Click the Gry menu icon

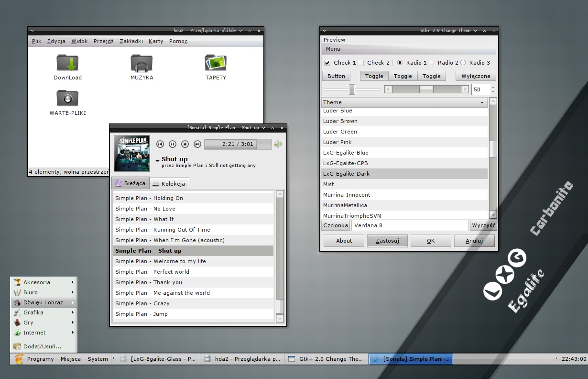point(18,323)
